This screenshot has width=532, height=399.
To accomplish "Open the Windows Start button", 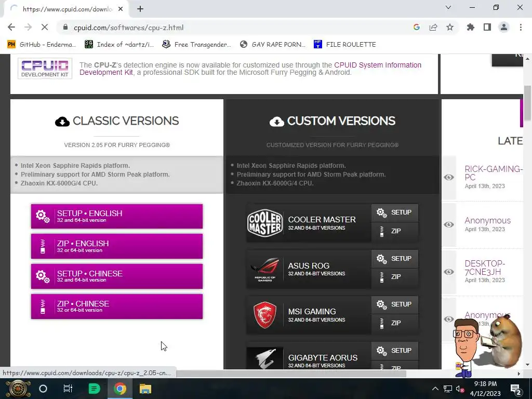I will pyautogui.click(x=18, y=389).
